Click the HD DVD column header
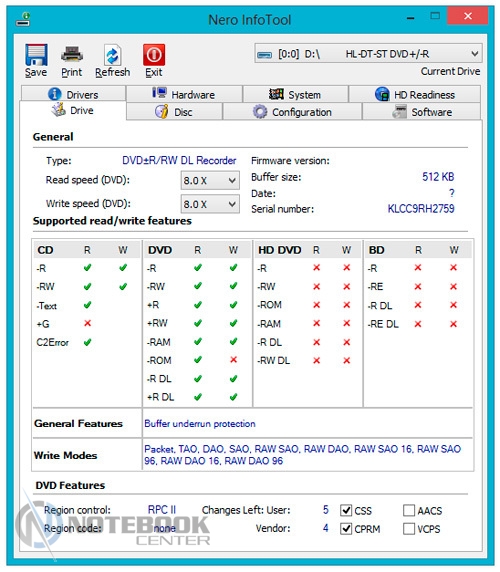The height and width of the screenshot is (572, 500). point(280,250)
